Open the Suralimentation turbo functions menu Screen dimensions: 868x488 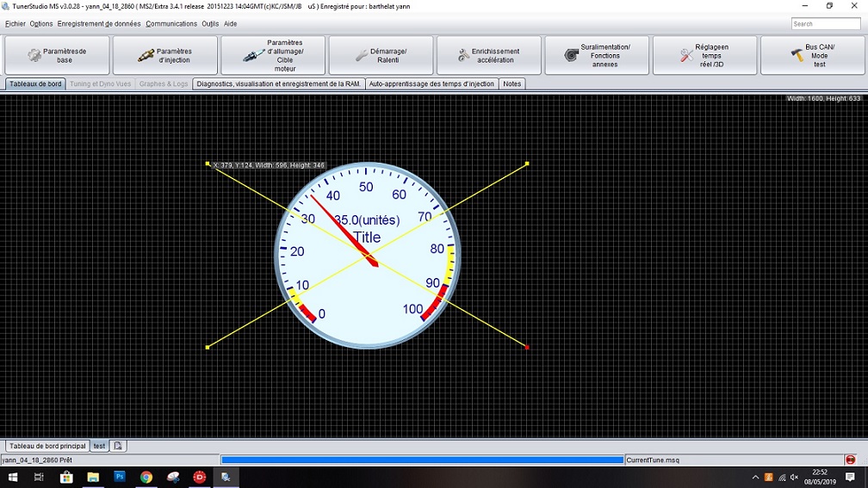(x=597, y=55)
